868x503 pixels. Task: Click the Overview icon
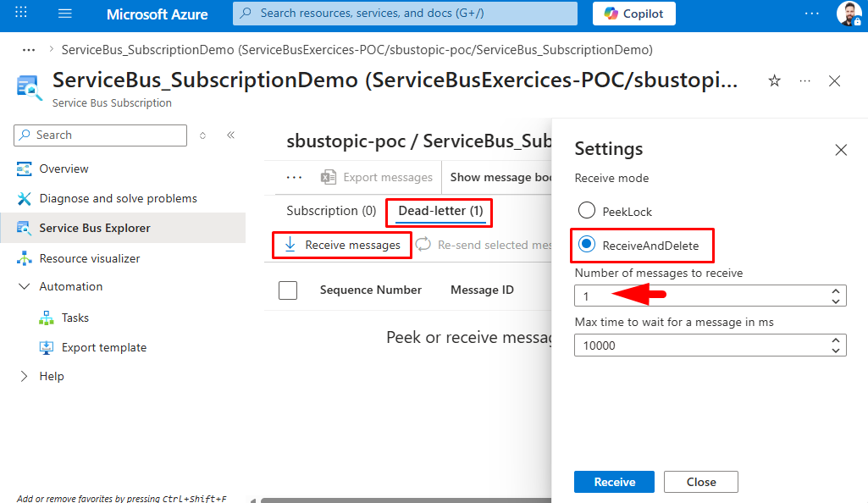(25, 169)
